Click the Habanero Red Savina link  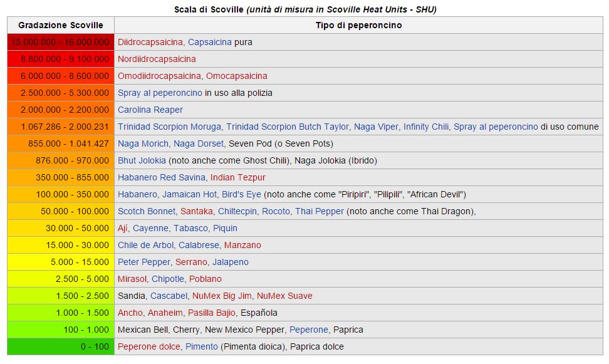tap(161, 177)
